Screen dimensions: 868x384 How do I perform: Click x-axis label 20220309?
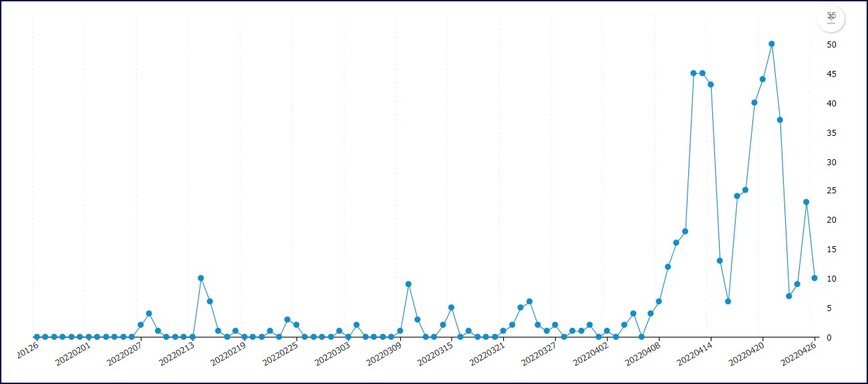click(384, 353)
